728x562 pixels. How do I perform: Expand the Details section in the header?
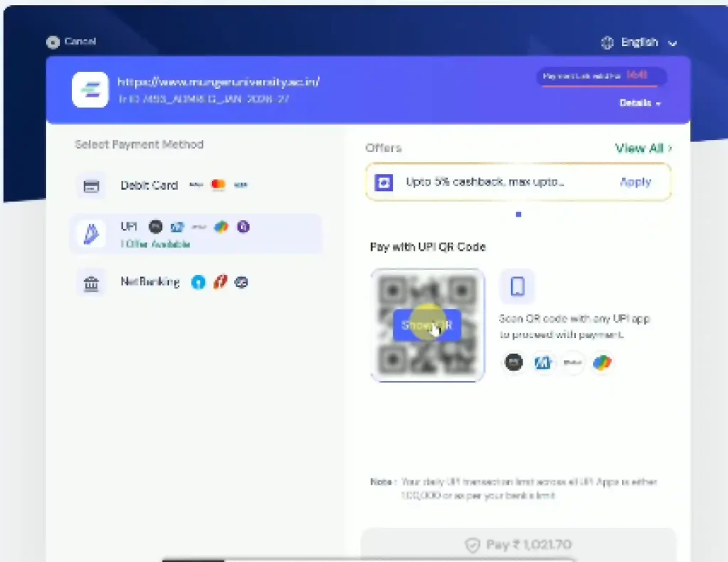point(640,102)
